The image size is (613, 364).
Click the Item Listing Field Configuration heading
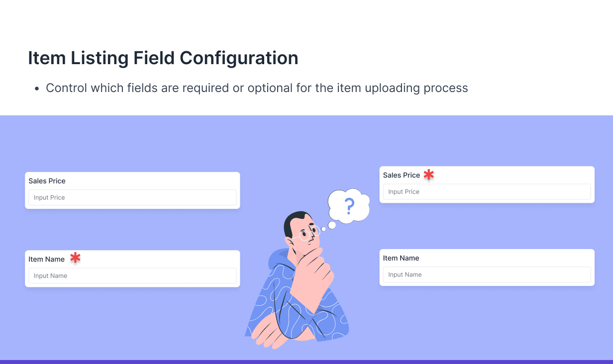coord(163,58)
